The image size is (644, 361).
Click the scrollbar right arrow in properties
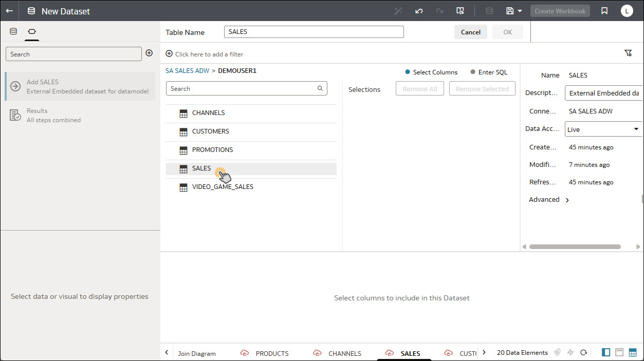(x=638, y=247)
